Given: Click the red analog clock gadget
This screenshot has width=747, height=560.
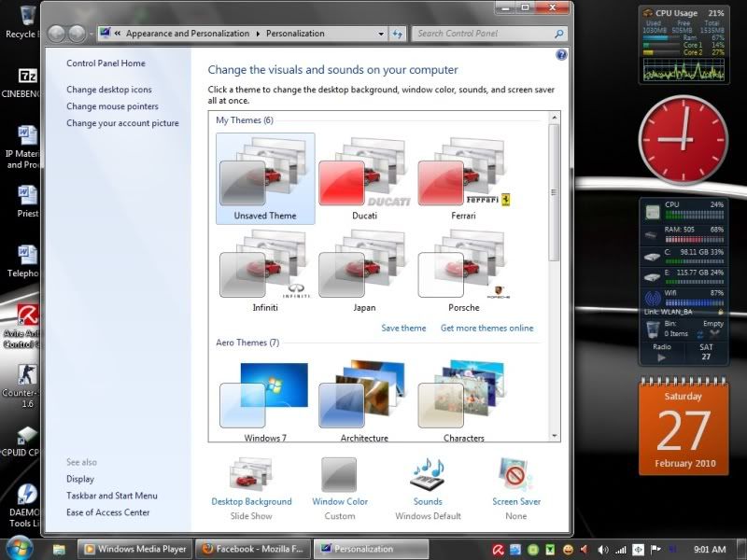Looking at the screenshot, I should tap(684, 139).
